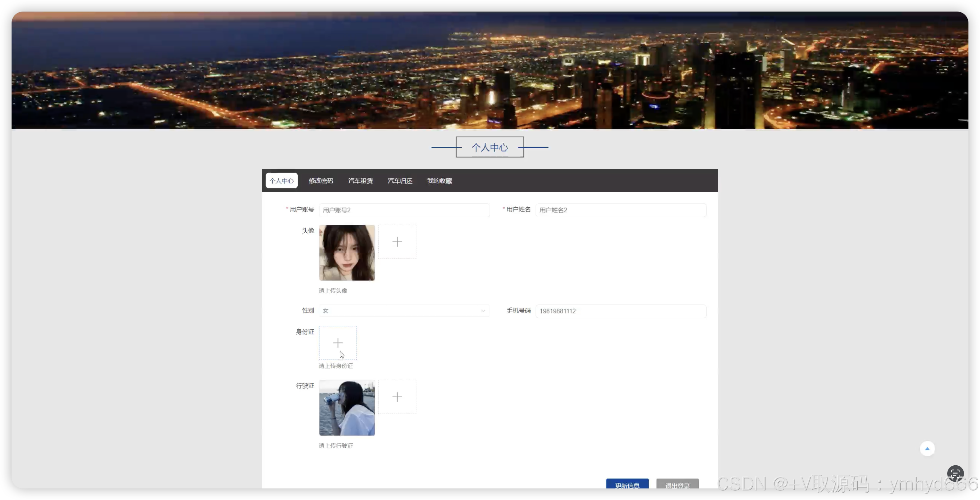980x500 pixels.
Task: Open the 汽车租赁 tab
Action: [360, 181]
